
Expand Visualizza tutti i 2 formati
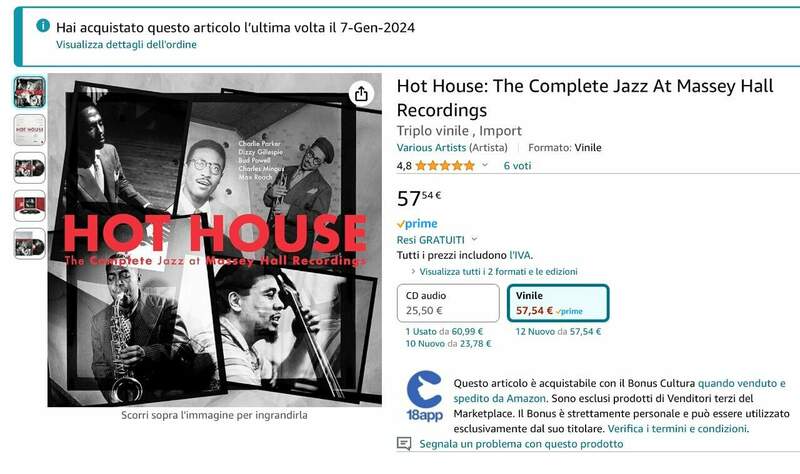(494, 271)
